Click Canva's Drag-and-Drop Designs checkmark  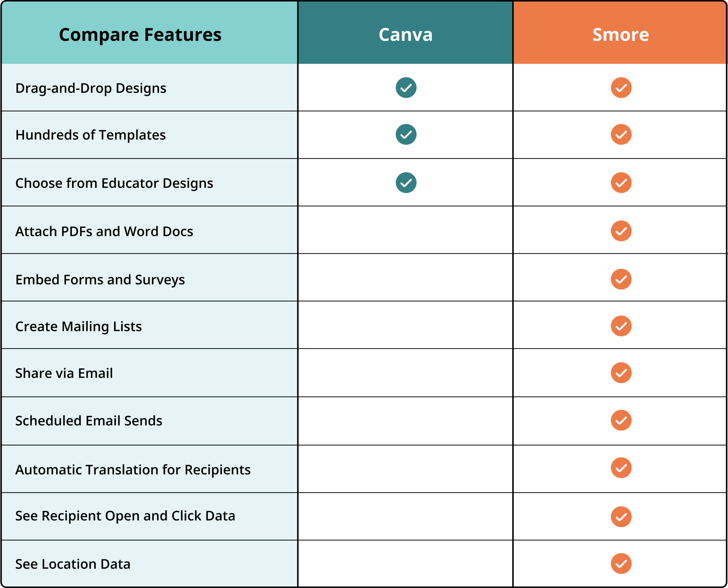(x=406, y=88)
